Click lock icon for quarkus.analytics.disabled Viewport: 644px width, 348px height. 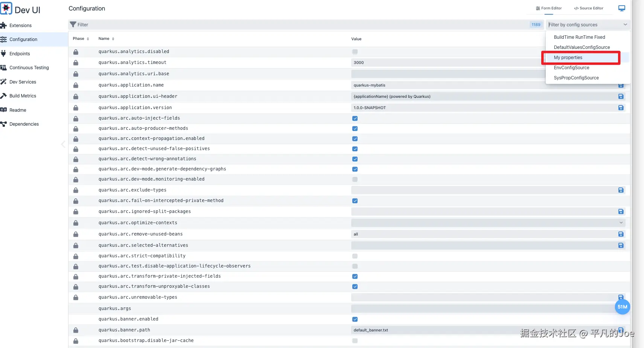76,52
